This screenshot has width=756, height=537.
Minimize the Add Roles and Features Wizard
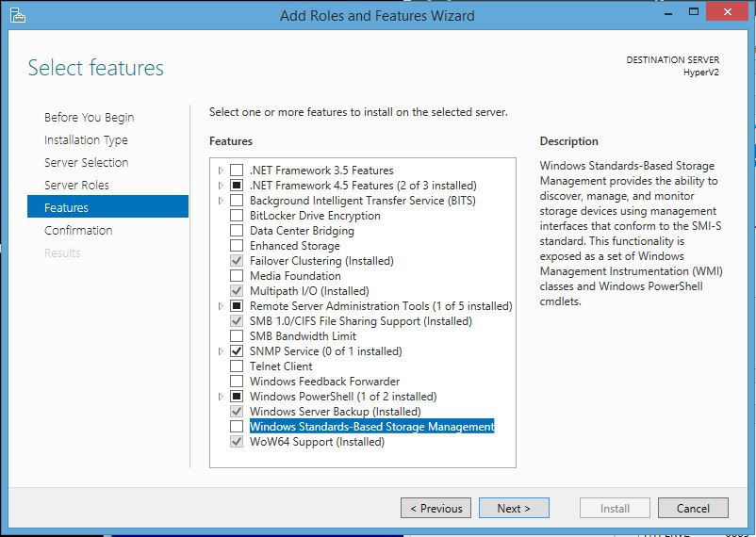click(x=649, y=14)
